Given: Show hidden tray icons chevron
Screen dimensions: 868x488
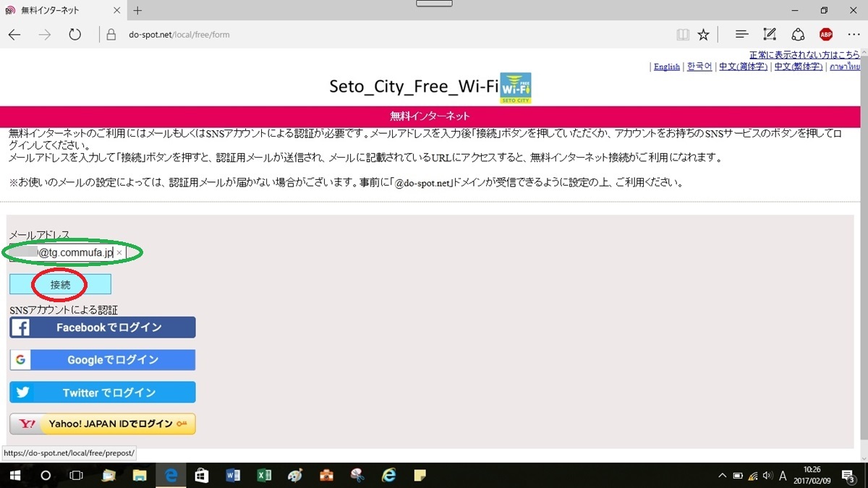Looking at the screenshot, I should [x=722, y=476].
